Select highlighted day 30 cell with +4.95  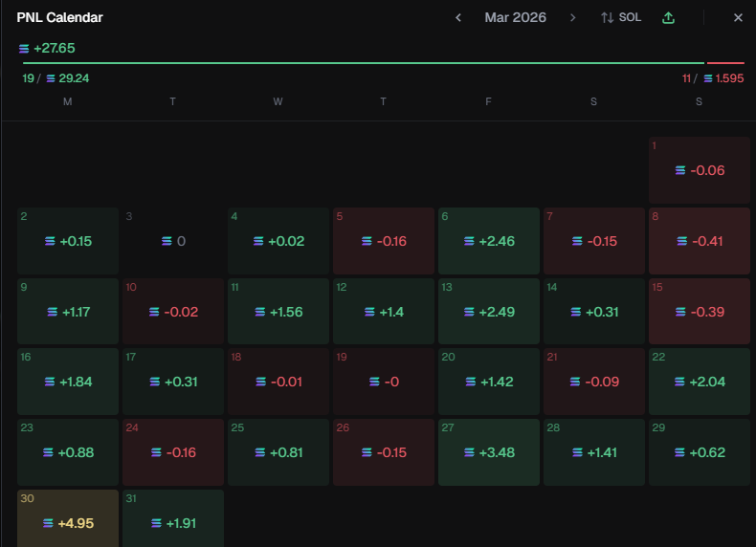click(68, 518)
